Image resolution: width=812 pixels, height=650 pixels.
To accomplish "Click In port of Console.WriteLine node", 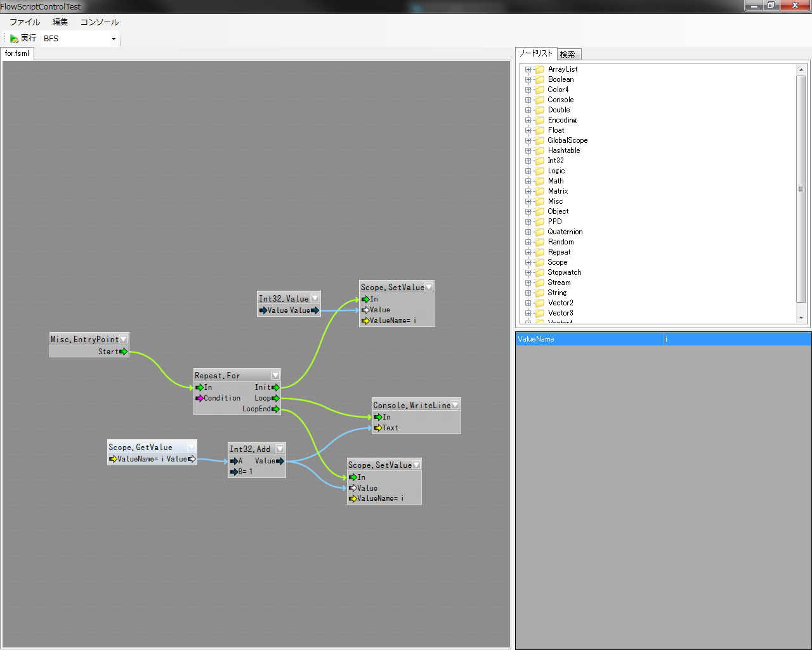I will pos(378,418).
